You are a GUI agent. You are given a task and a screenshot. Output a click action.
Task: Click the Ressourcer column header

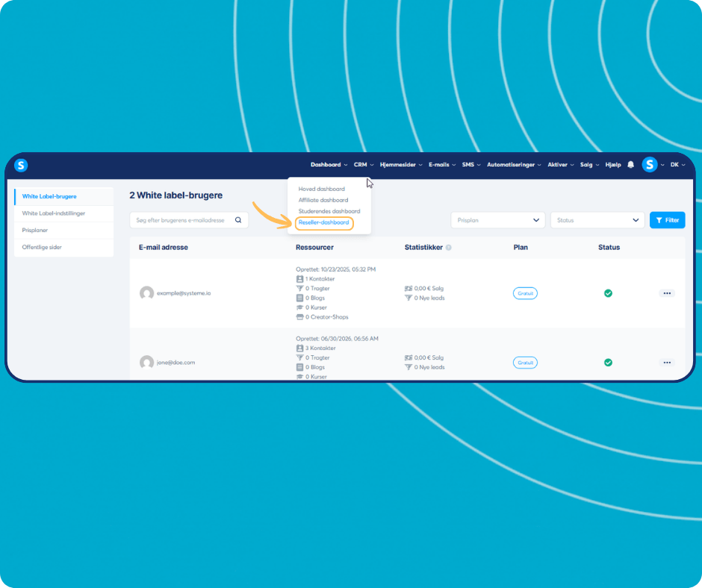click(x=314, y=248)
